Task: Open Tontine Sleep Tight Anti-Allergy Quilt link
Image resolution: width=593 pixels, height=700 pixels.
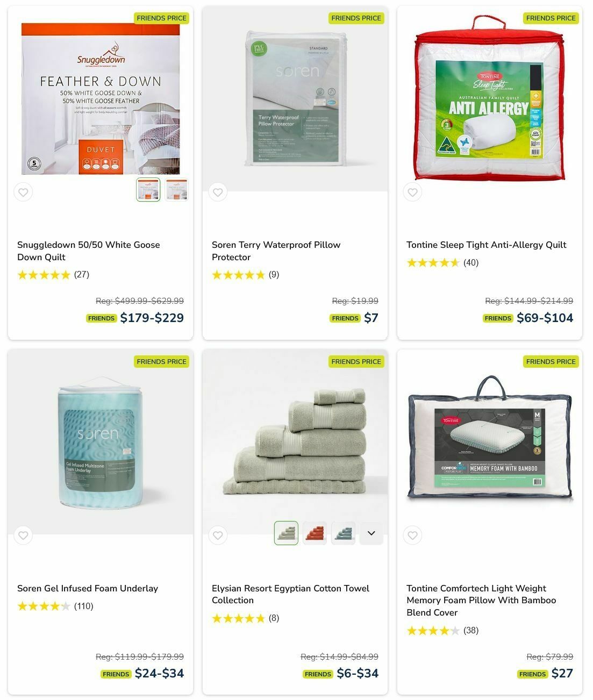Action: (x=487, y=245)
